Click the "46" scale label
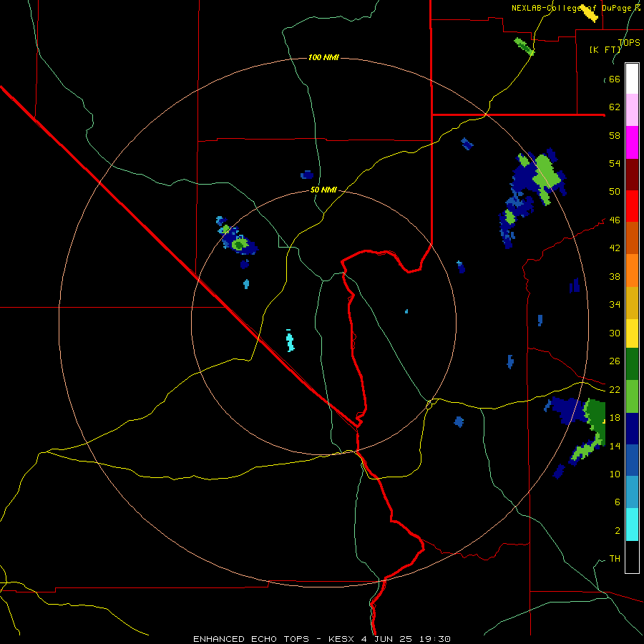Viewport: 644px width, 644px height. point(615,220)
